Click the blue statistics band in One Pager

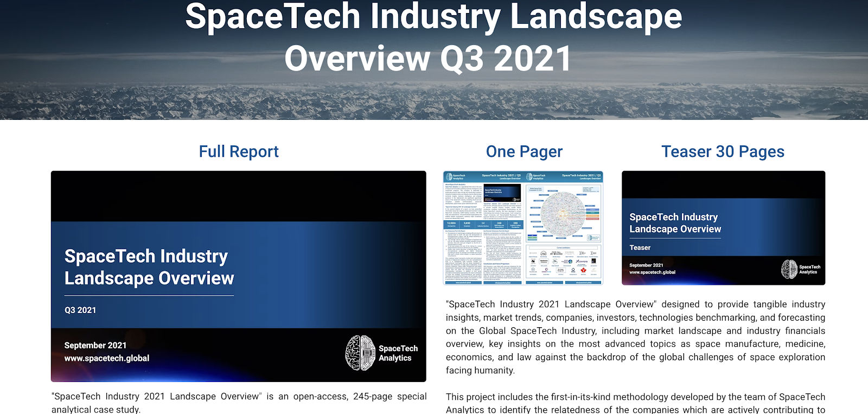click(483, 225)
